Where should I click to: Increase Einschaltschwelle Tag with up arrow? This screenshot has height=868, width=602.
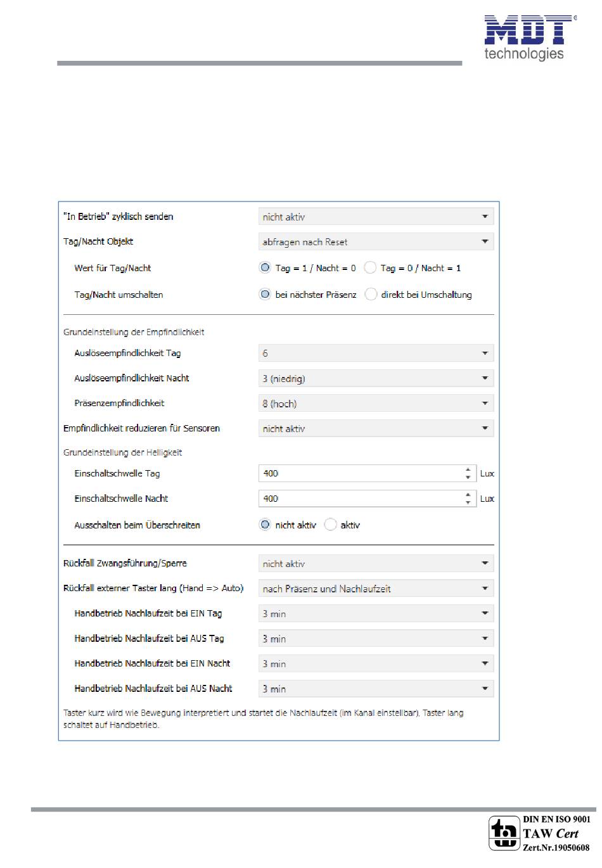468,470
